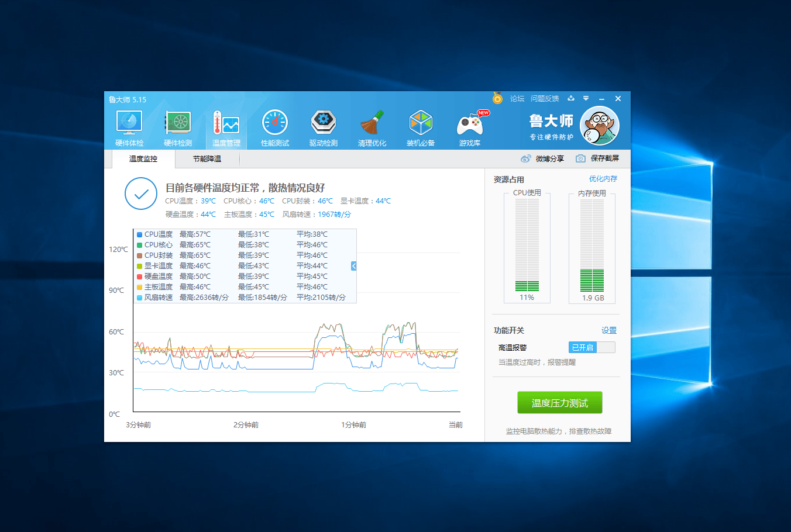Click the 优化内存 link
791x532 pixels.
tap(603, 179)
